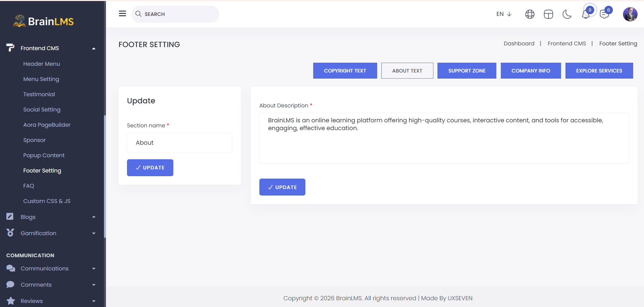Open the globe website icon
Image resolution: width=644 pixels, height=307 pixels.
(530, 14)
